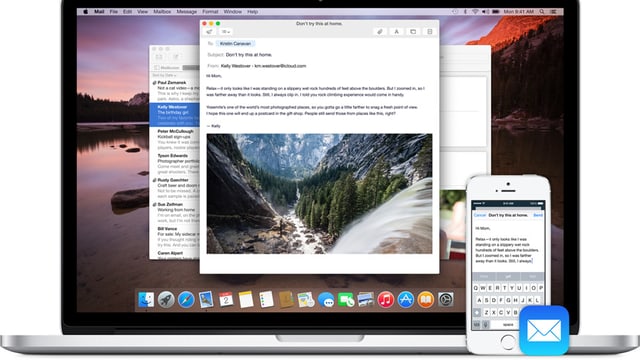
Task: Open System Preferences from the dock
Action: coord(446,300)
